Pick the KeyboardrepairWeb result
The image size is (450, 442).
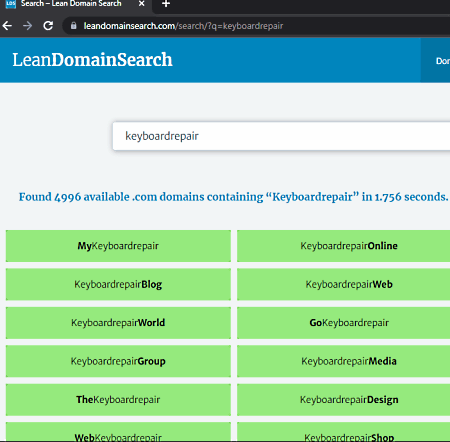[343, 284]
